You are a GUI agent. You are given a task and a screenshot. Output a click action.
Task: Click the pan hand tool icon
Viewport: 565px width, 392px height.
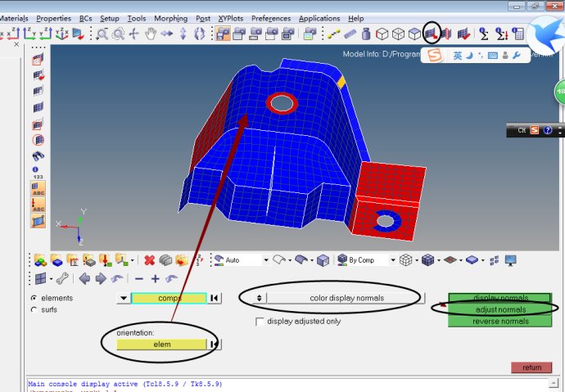pyautogui.click(x=150, y=34)
